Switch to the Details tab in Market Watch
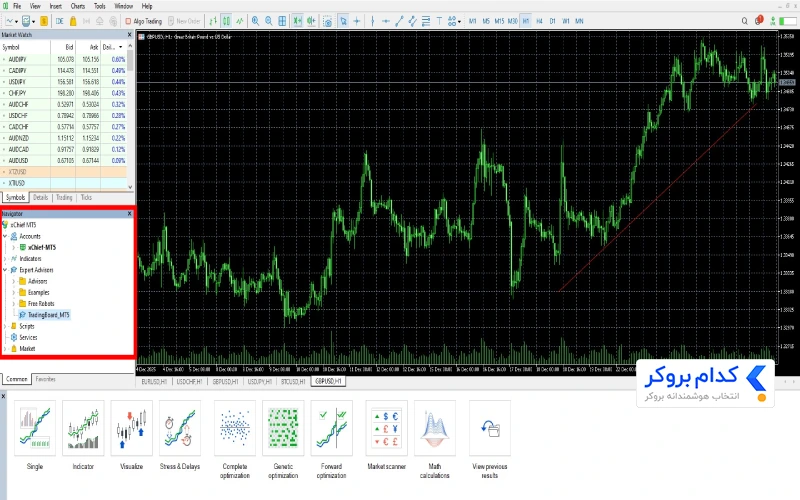The height and width of the screenshot is (500, 800). coord(40,197)
